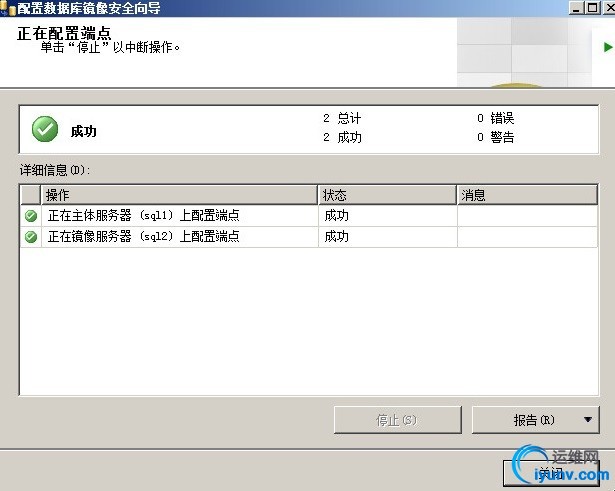The width and height of the screenshot is (615, 491).
Task: Maximize the wizard window
Action: point(593,8)
